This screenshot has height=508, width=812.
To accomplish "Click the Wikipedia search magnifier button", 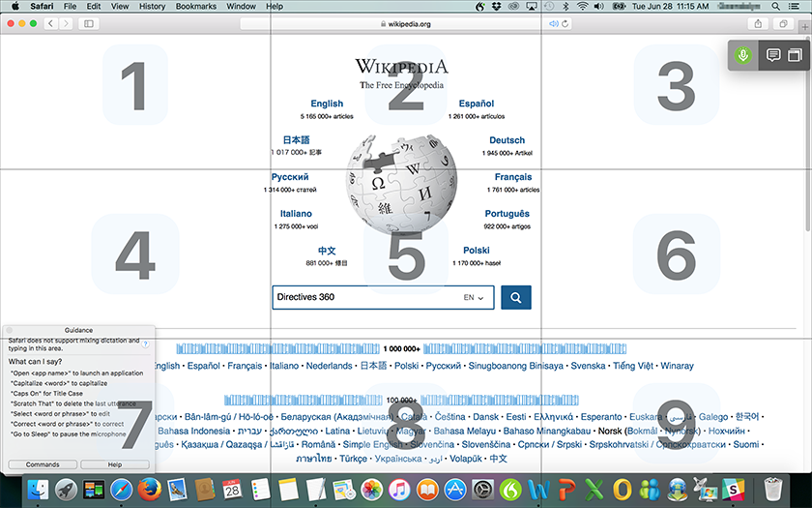I will tap(516, 298).
